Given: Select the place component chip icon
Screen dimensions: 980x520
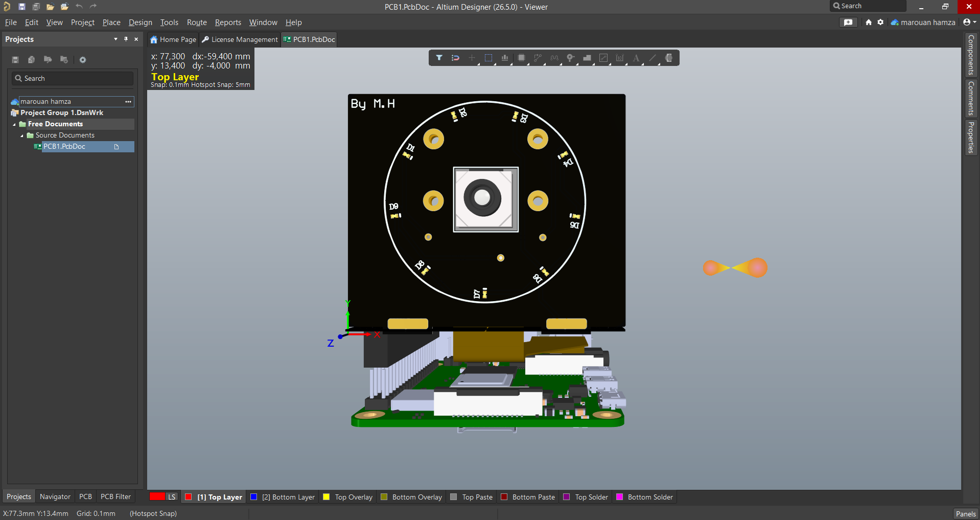Looking at the screenshot, I should (521, 58).
